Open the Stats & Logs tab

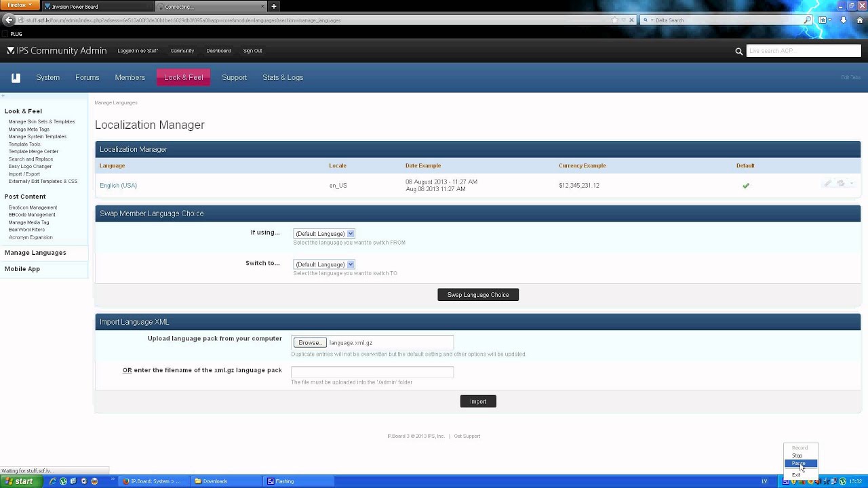pyautogui.click(x=283, y=78)
